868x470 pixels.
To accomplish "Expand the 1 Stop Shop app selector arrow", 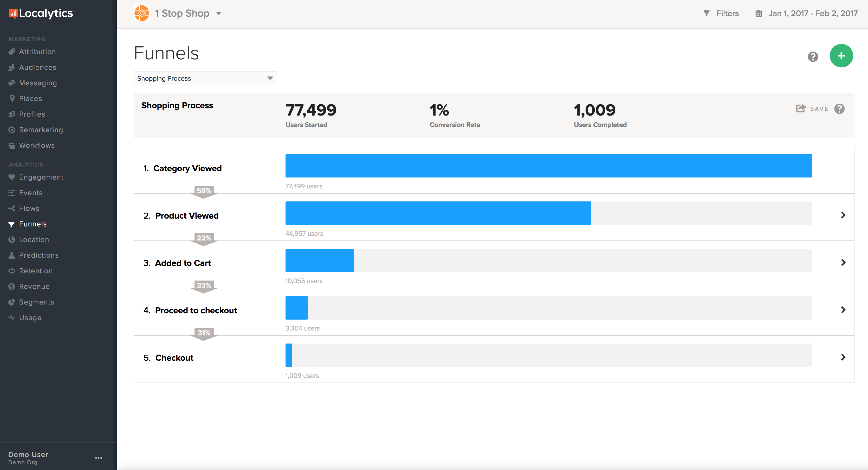I will pos(219,14).
